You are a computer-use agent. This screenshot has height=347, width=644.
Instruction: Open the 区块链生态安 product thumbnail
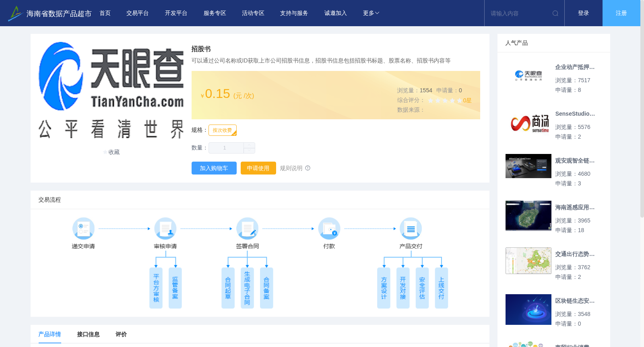pos(528,310)
